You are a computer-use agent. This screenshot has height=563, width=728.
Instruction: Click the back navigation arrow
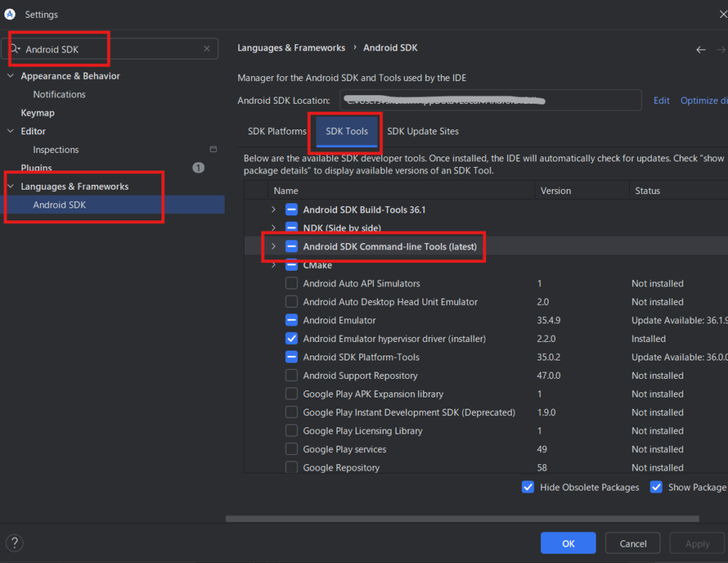point(700,49)
